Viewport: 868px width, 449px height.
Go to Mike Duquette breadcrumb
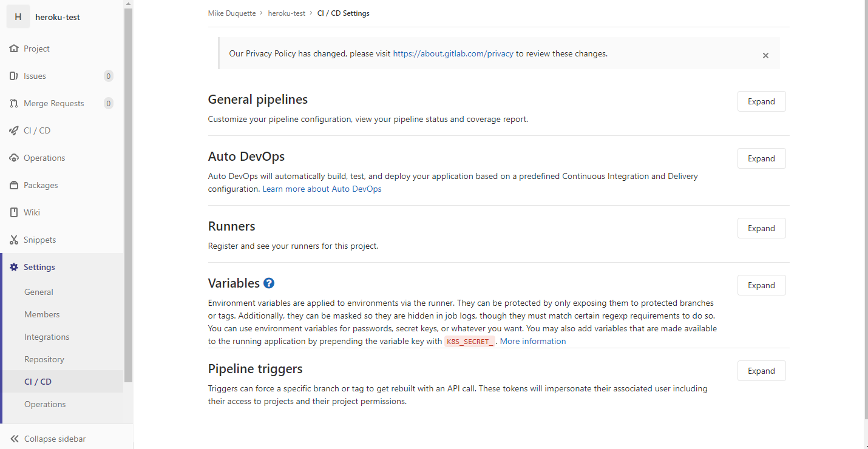tap(232, 13)
